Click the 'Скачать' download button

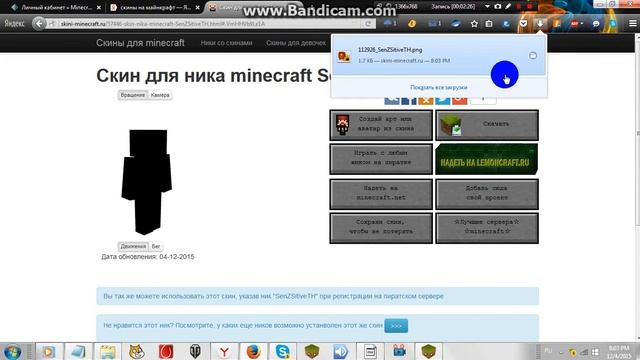click(x=487, y=125)
